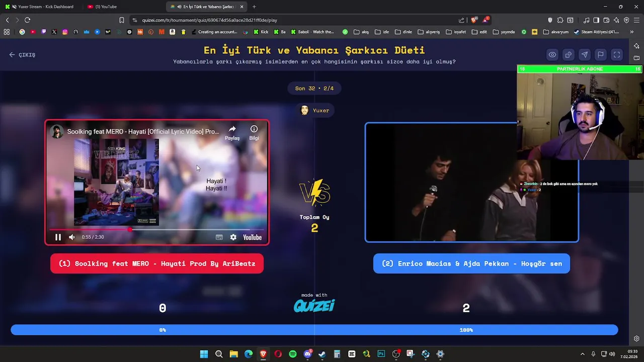Toggle browser sidebar panel icon

click(596, 20)
